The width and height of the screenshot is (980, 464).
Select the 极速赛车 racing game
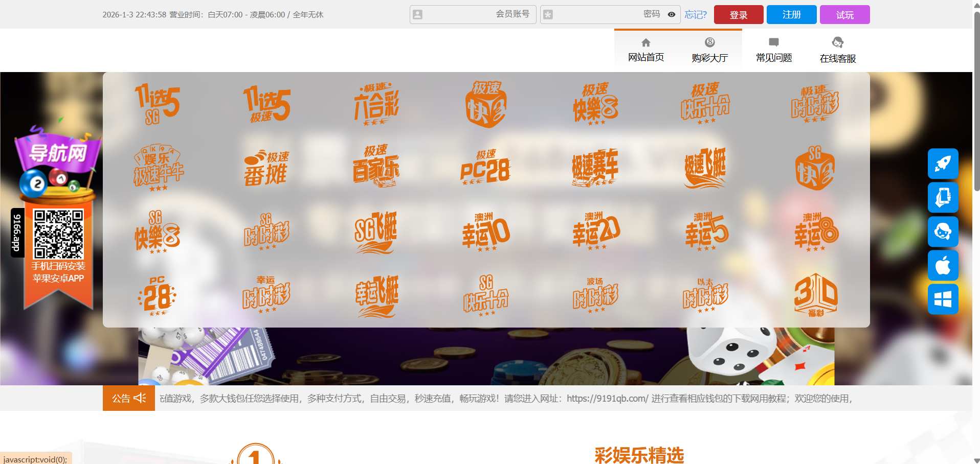[595, 168]
